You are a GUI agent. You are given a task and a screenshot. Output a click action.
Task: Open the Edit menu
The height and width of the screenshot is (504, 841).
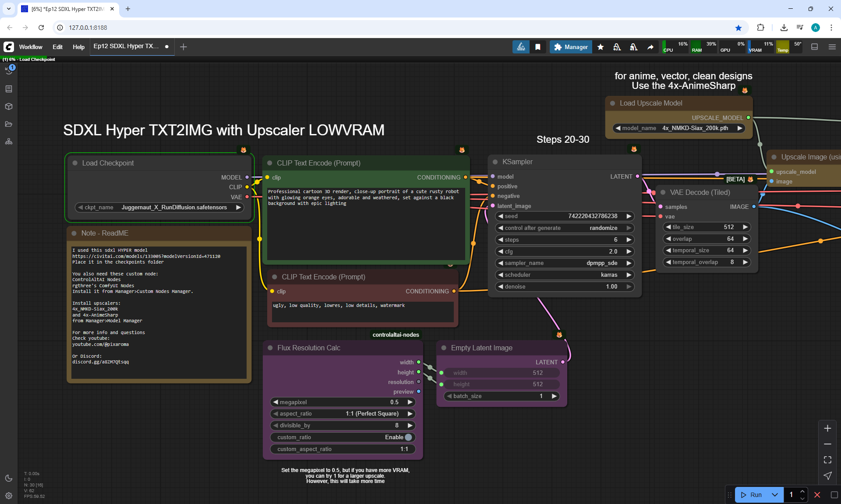(57, 47)
